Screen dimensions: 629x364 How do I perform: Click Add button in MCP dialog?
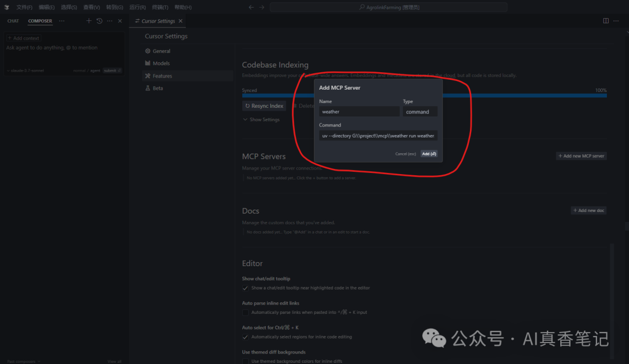click(x=429, y=154)
